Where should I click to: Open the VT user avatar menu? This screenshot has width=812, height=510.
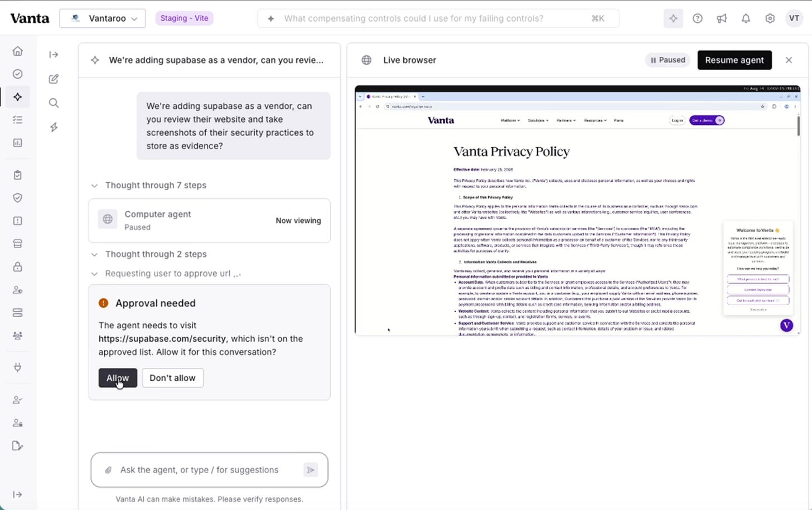pos(794,18)
